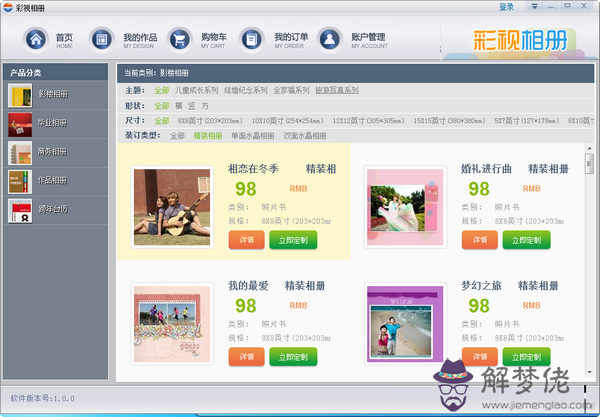Click 立即定制 for 相恋在冬季
This screenshot has height=417, width=600.
[293, 240]
